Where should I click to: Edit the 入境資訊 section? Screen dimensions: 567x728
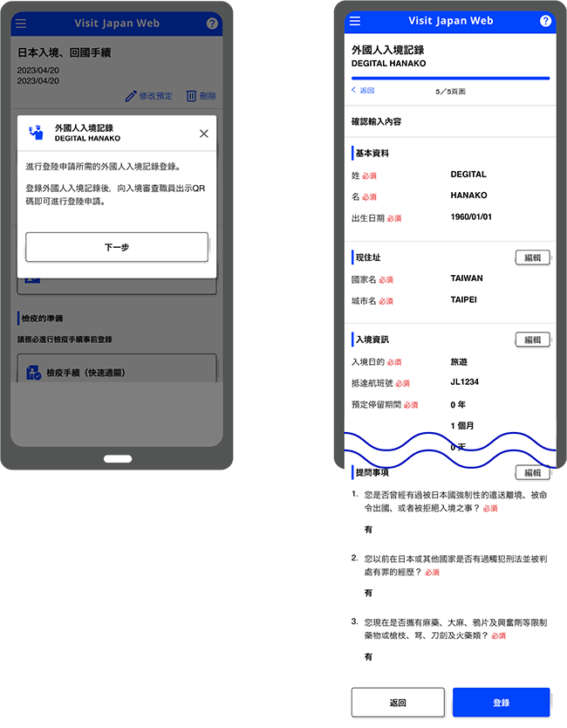click(x=532, y=340)
